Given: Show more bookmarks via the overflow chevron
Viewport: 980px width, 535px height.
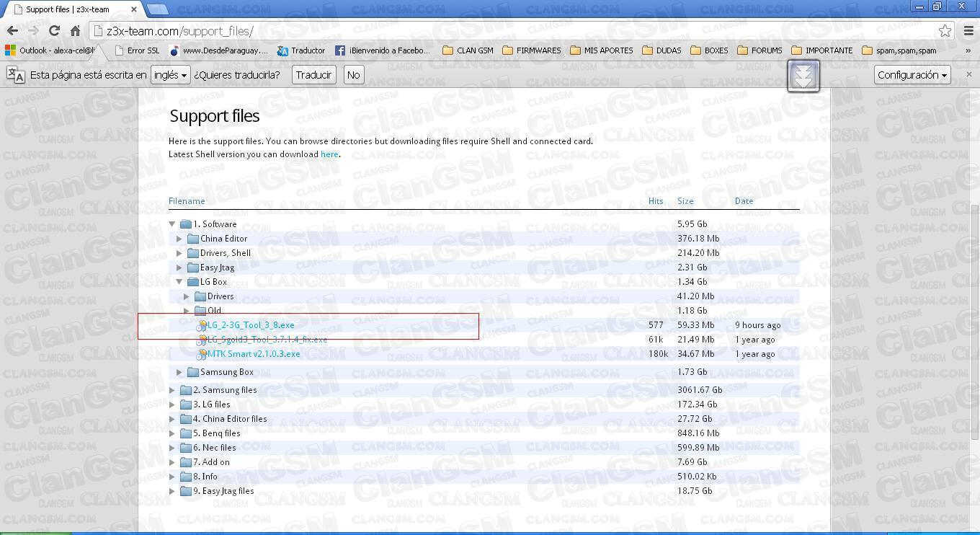Looking at the screenshot, I should (x=968, y=50).
